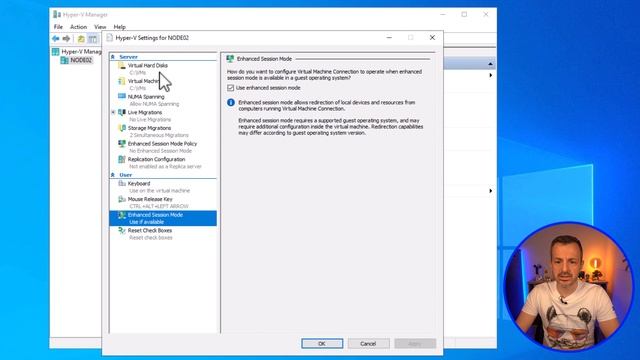Collapse the Actions pane header arrow

click(x=490, y=64)
